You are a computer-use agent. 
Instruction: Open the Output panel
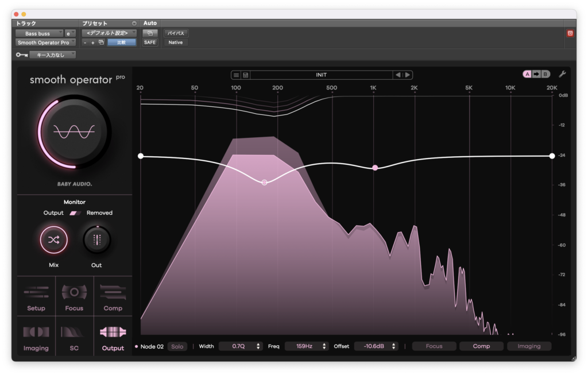click(x=113, y=337)
